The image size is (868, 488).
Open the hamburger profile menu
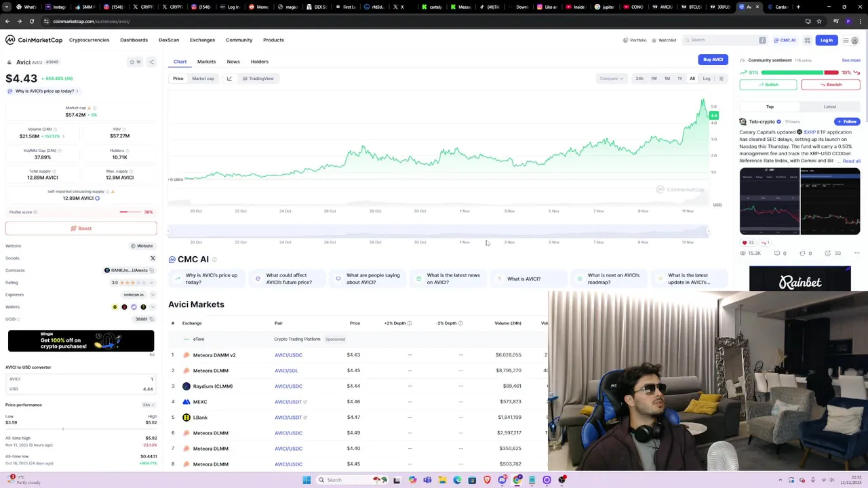click(x=850, y=40)
